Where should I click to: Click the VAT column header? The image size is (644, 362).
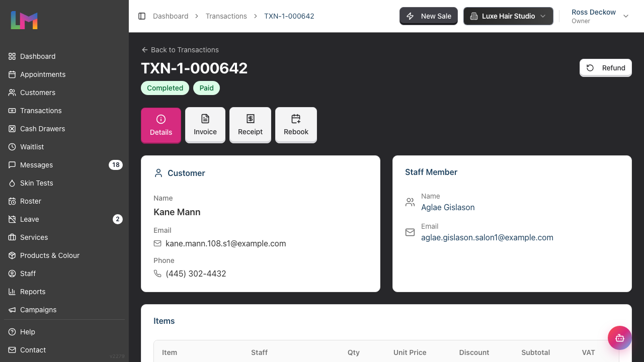click(589, 352)
